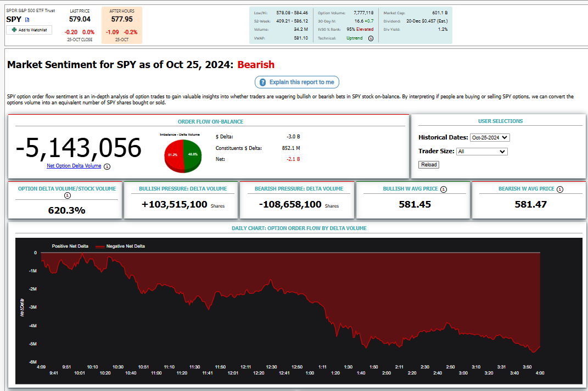This screenshot has height=391, width=588.
Task: Click the -6M label on the chart's vertical axis
Action: point(33,362)
